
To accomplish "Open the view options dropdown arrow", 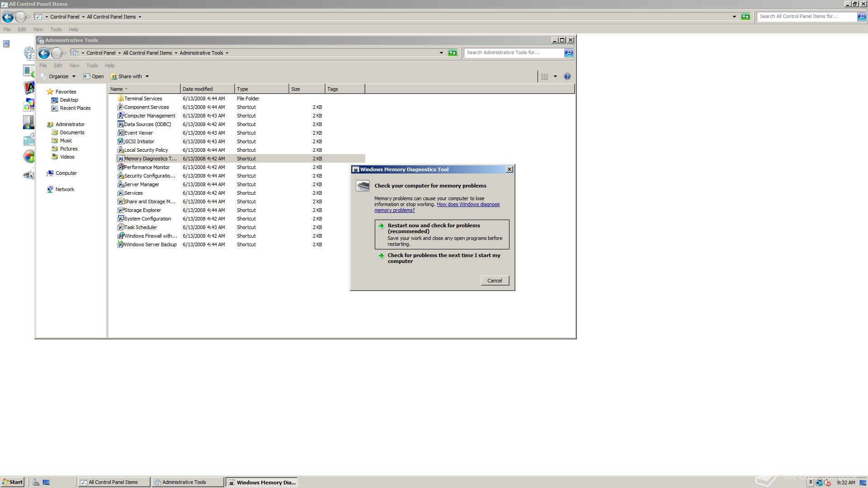I will [555, 76].
